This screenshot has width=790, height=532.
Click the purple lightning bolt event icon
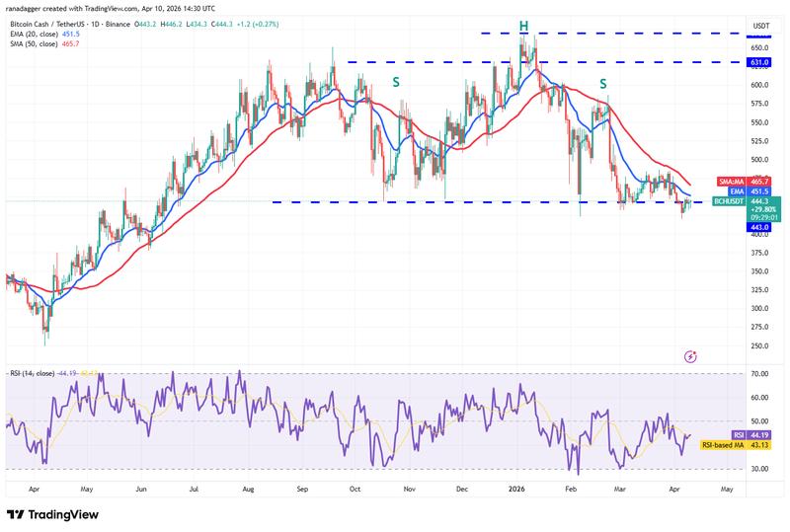pyautogui.click(x=691, y=355)
